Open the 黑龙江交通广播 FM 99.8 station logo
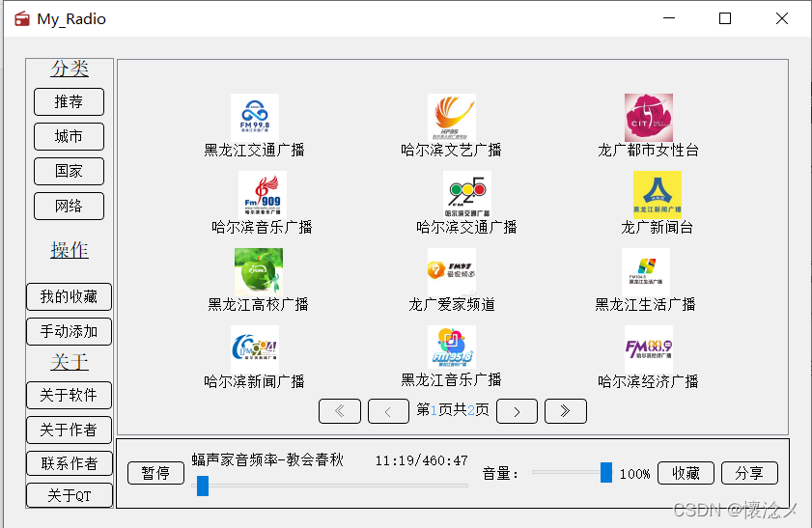The height and width of the screenshot is (528, 812). click(x=255, y=118)
